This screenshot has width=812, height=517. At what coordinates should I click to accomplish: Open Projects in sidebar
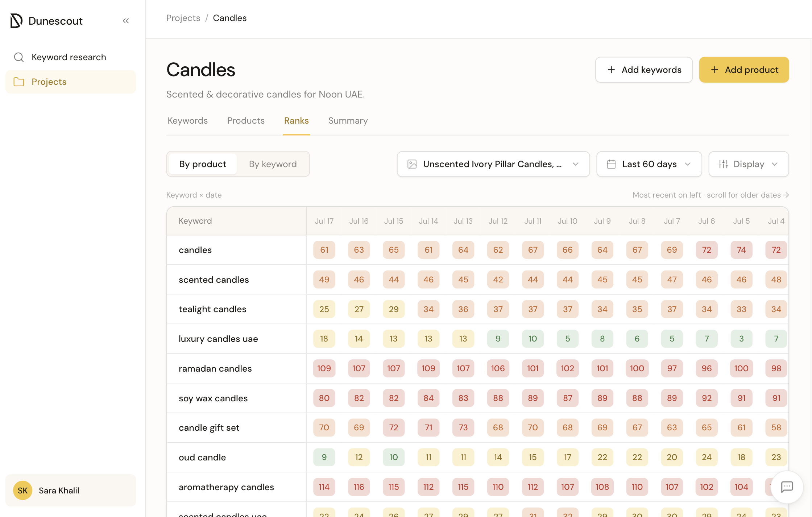coord(71,82)
